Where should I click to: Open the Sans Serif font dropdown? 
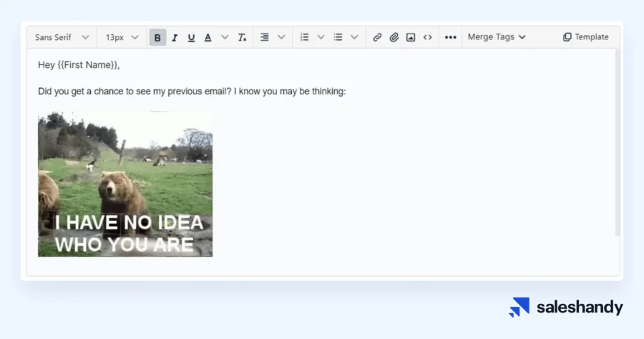62,37
